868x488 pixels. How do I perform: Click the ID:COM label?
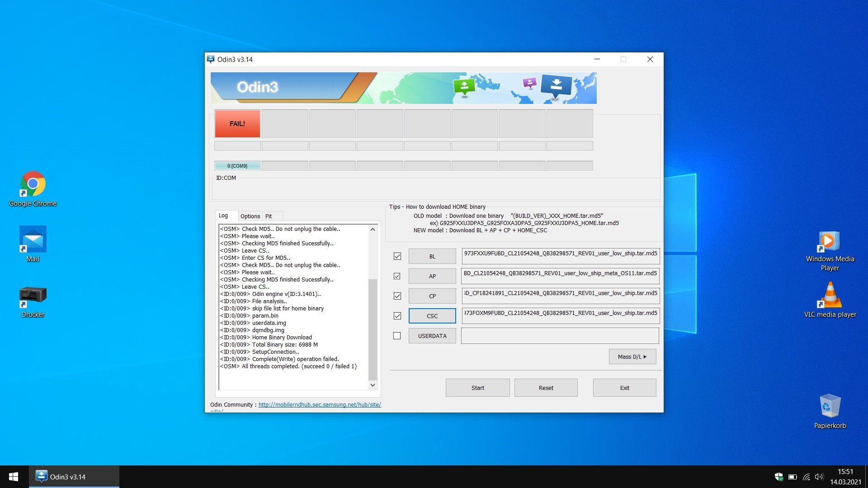[226, 178]
